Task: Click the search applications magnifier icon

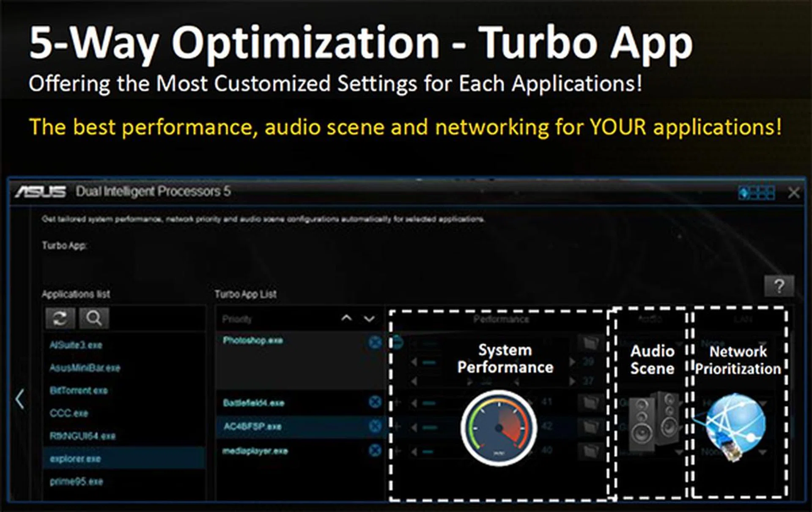Action: pyautogui.click(x=94, y=318)
